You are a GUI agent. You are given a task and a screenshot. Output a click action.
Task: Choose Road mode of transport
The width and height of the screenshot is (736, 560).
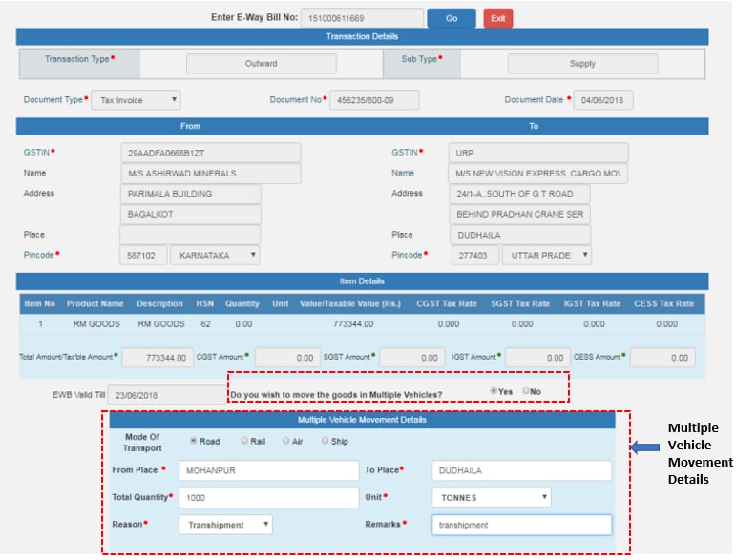click(193, 441)
